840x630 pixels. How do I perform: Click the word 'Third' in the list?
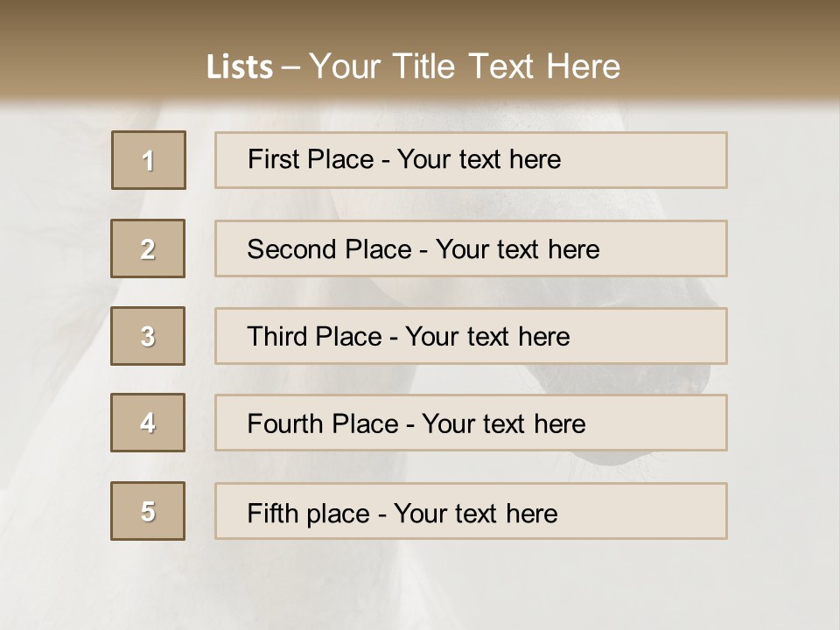(276, 337)
